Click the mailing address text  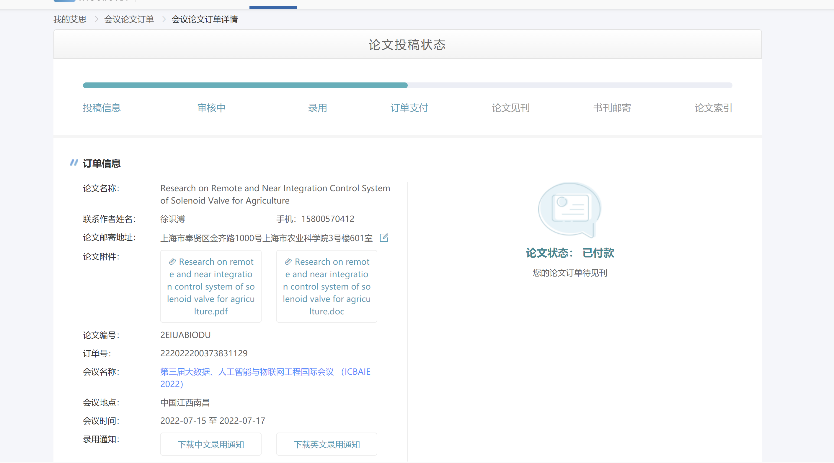(x=266, y=238)
